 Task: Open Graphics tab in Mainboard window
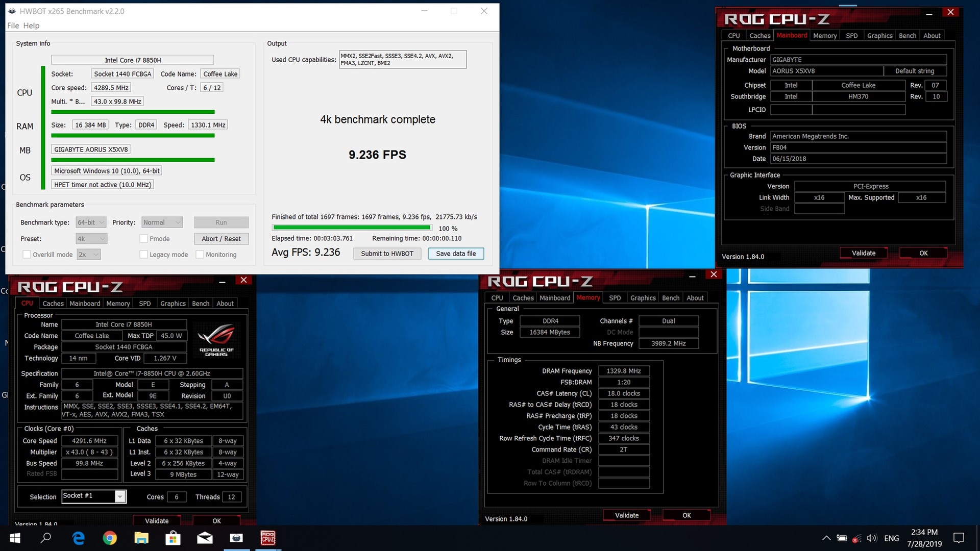pyautogui.click(x=880, y=36)
